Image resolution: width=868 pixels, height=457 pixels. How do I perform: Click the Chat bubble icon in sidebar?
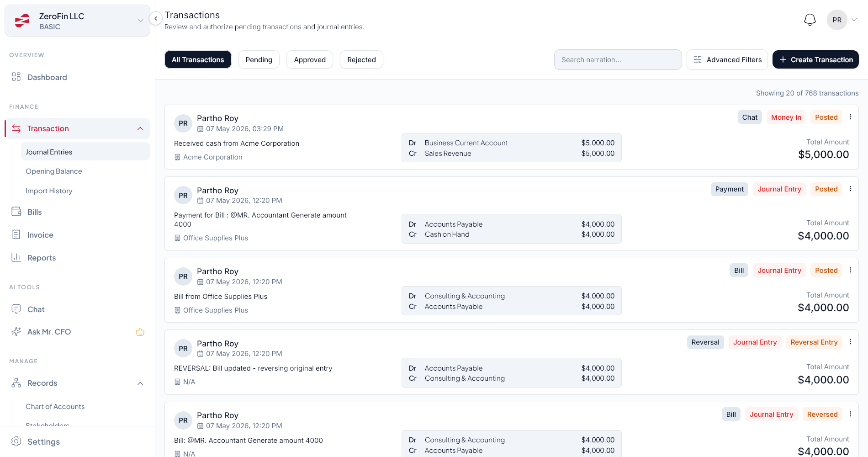point(16,309)
